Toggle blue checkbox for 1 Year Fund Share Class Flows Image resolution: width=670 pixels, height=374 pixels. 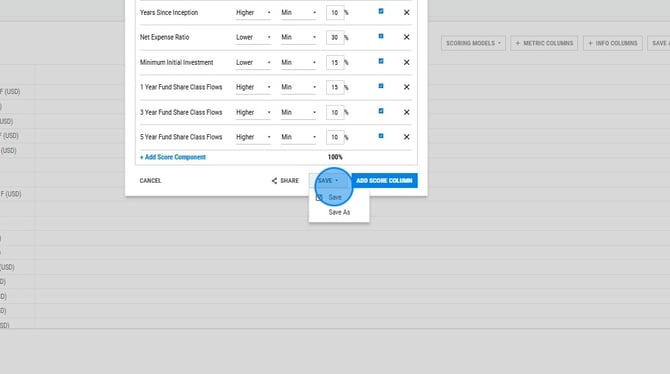(381, 86)
